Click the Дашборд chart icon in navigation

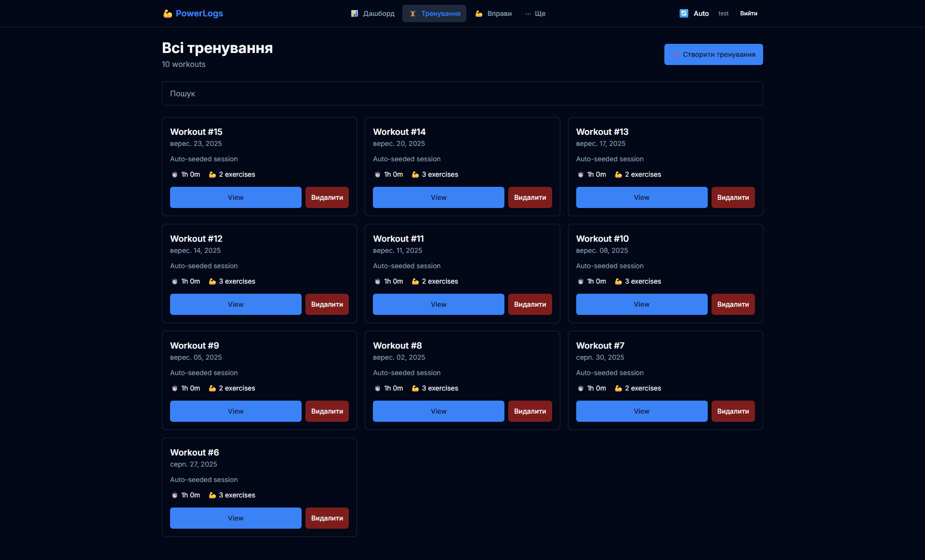point(355,13)
